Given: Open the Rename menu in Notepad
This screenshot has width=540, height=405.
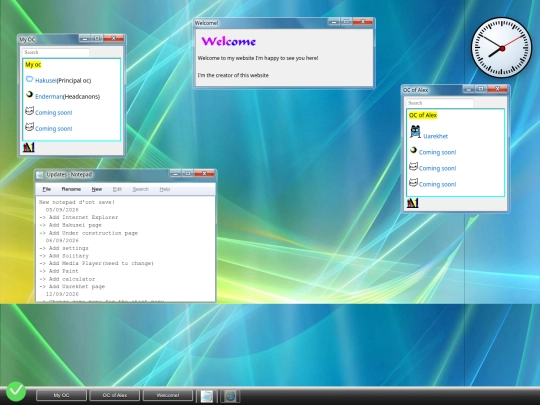Looking at the screenshot, I should pyautogui.click(x=71, y=189).
